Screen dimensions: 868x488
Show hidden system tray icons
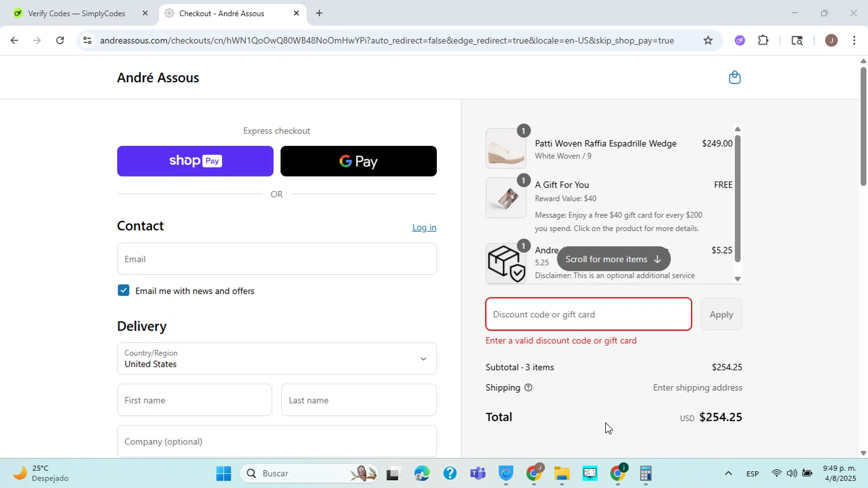click(x=728, y=474)
